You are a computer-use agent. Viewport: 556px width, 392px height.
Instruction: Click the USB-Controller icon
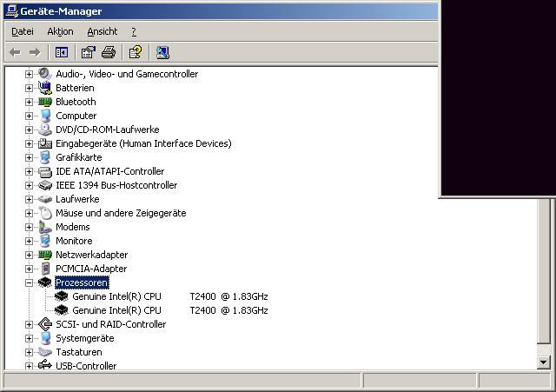pos(45,365)
